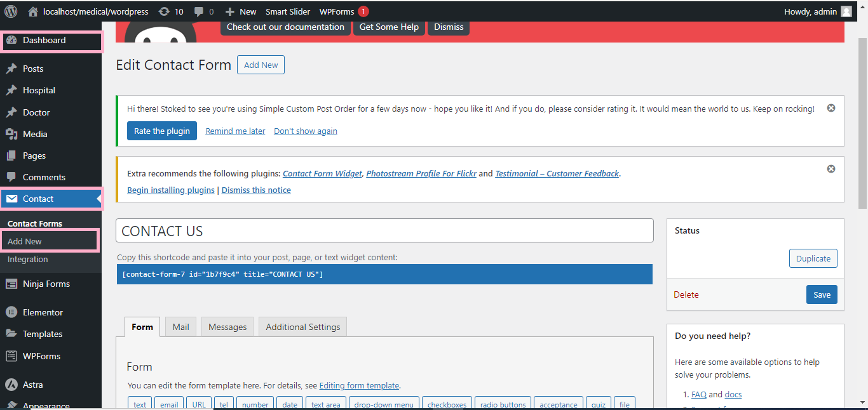Open the Additional Settings tab
868x410 pixels.
pos(302,327)
